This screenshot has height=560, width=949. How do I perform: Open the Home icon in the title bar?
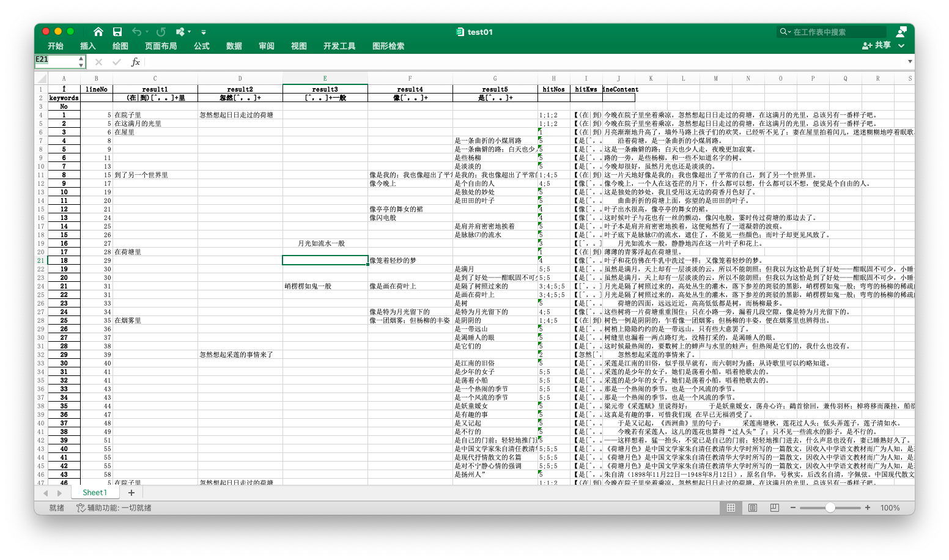click(x=98, y=31)
